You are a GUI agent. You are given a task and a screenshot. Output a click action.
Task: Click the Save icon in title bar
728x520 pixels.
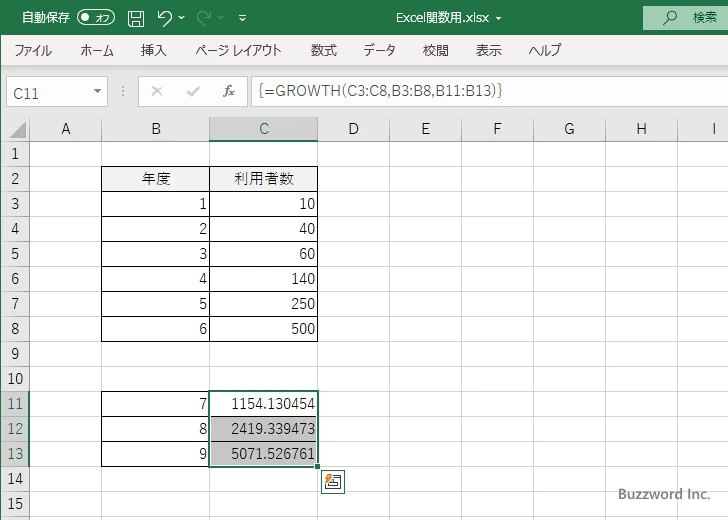(136, 18)
